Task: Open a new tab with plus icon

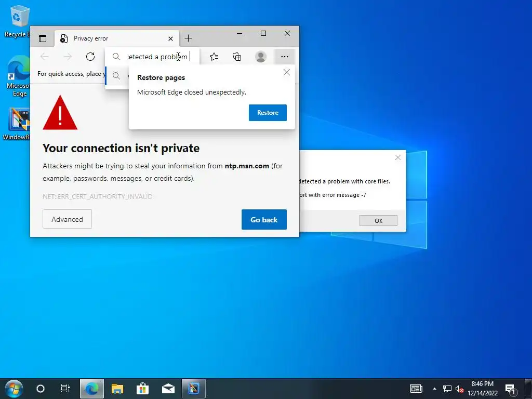Action: pyautogui.click(x=188, y=38)
